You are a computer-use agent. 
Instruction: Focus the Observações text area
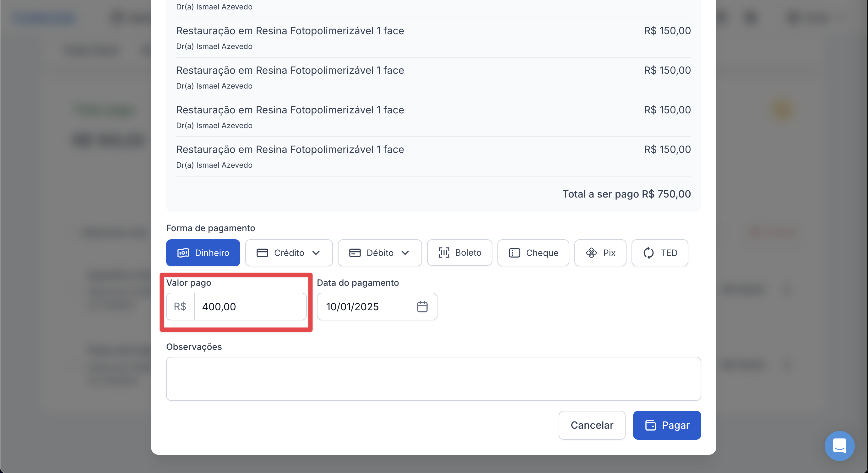[433, 379]
